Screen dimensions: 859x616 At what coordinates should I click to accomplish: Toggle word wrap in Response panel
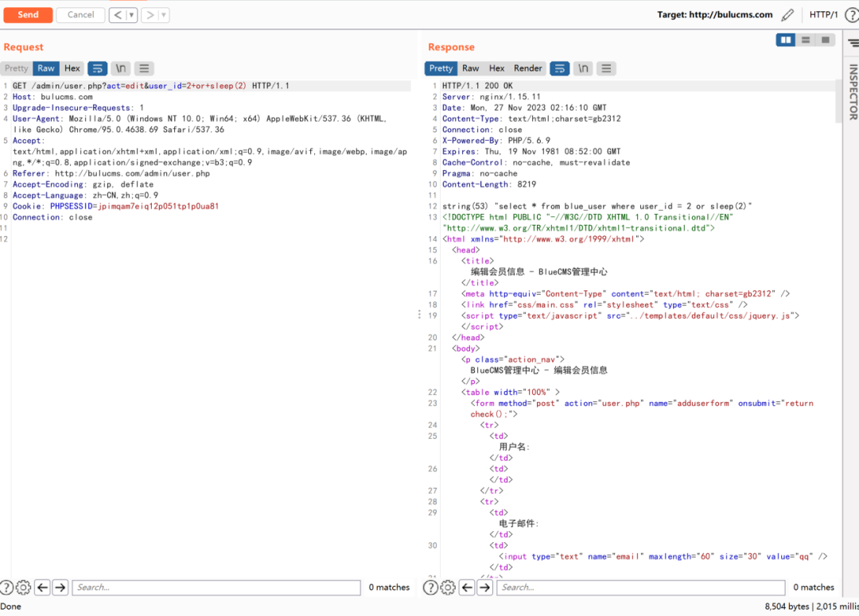560,68
